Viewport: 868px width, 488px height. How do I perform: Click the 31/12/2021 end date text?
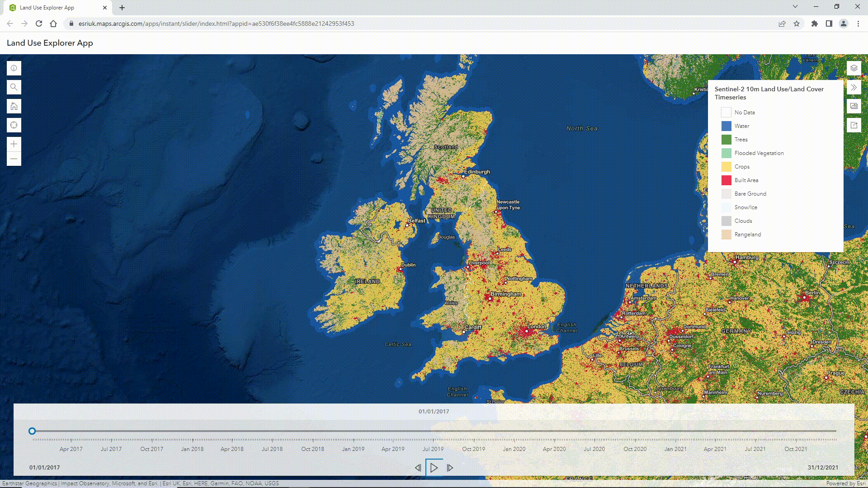pos(823,468)
